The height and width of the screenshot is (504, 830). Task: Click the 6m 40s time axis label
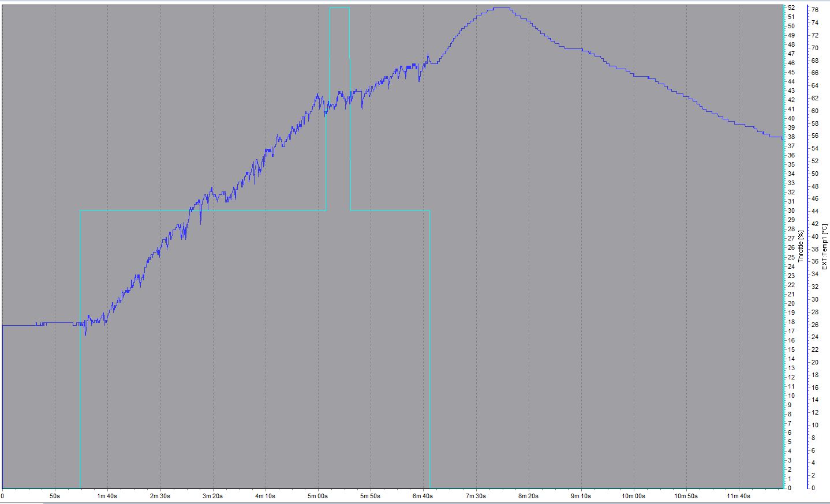(423, 495)
